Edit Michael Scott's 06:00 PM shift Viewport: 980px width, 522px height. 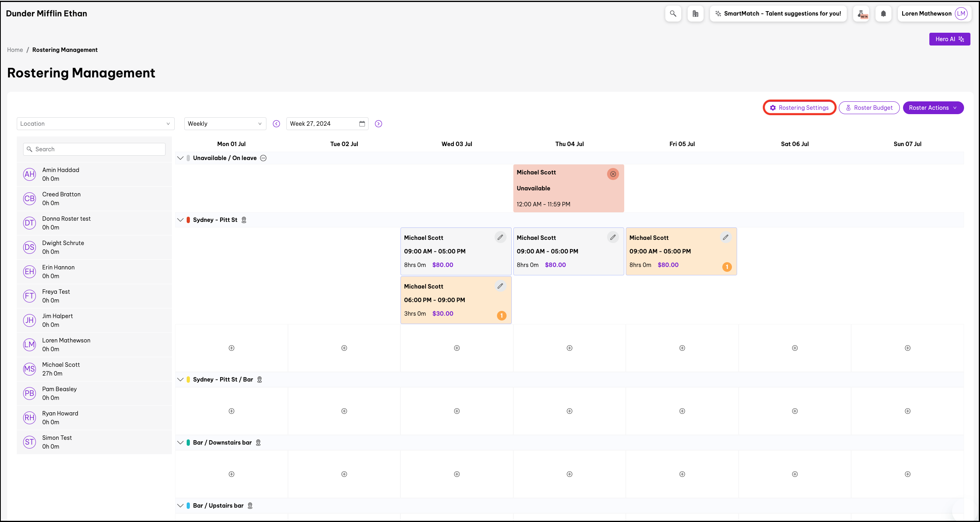[500, 286]
